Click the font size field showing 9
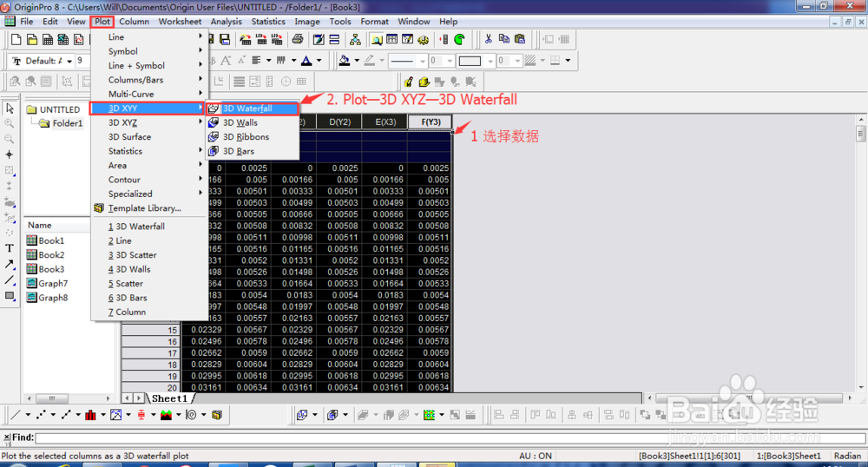The height and width of the screenshot is (467, 868). pyautogui.click(x=83, y=60)
